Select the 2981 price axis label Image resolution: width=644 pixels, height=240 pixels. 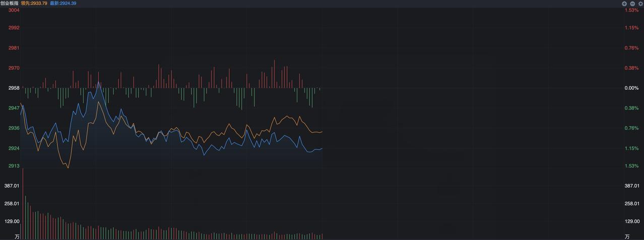(x=14, y=48)
